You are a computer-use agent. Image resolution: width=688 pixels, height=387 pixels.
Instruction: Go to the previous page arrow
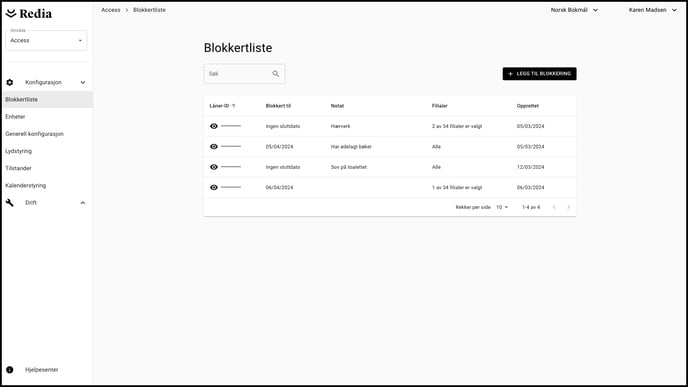[x=554, y=207]
